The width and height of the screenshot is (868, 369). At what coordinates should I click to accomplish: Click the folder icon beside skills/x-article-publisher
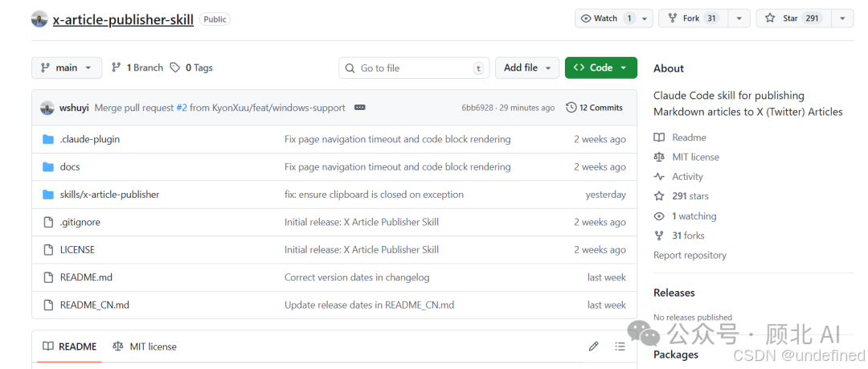point(48,195)
